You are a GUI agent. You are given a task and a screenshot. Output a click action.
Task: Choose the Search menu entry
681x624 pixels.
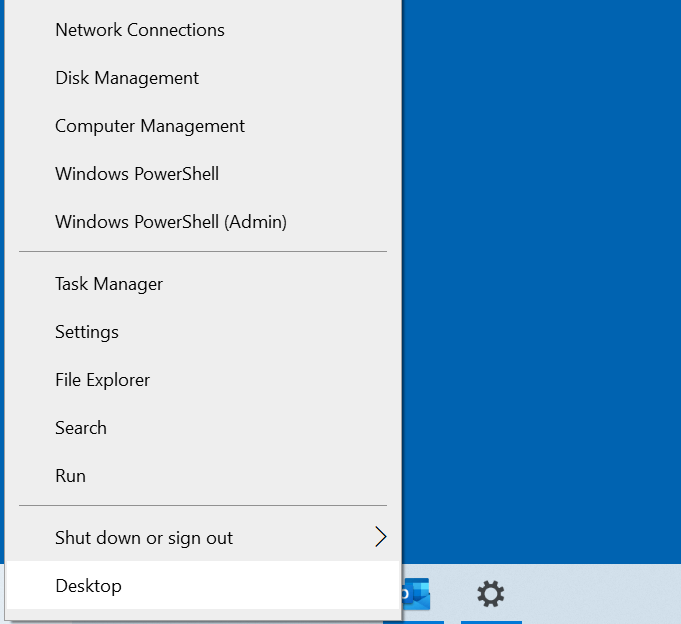[81, 428]
